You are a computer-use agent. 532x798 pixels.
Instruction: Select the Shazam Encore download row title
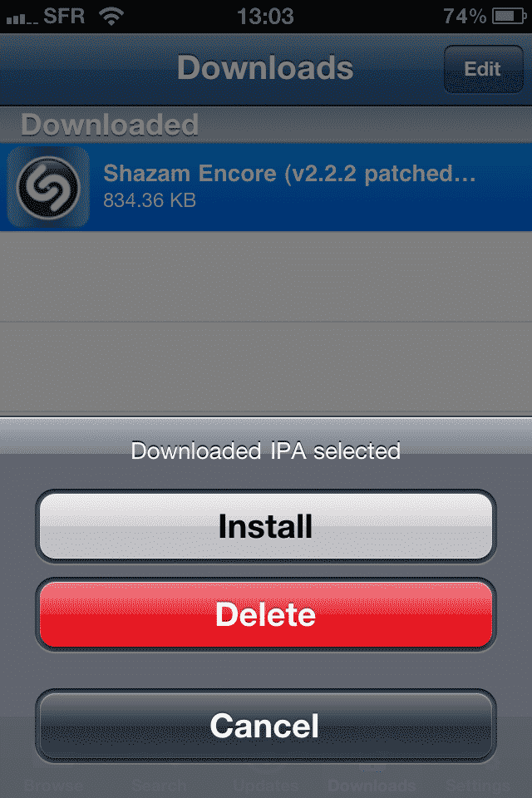(x=289, y=174)
